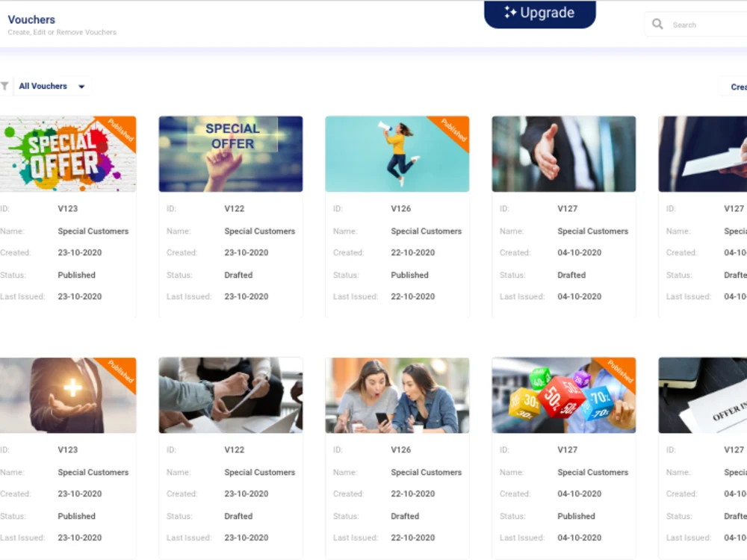Click Created date 23-10-2020 on glowing plus card
This screenshot has width=747, height=560.
pyautogui.click(x=80, y=494)
